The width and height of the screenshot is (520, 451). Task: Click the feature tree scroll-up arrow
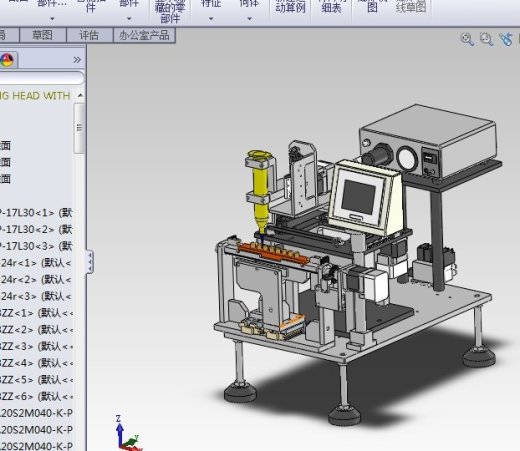[80, 96]
